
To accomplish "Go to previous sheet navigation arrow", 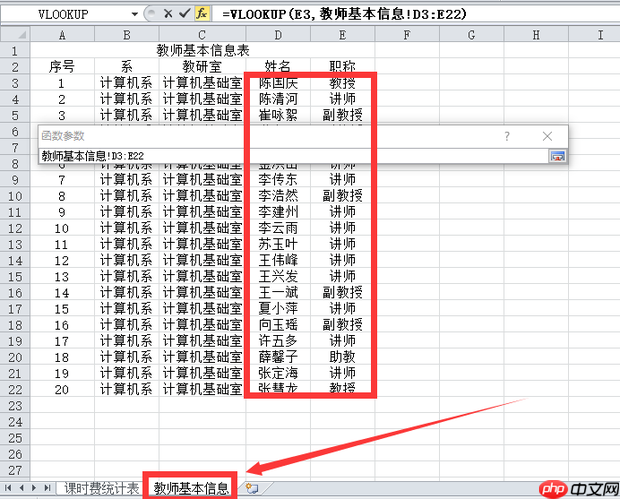I will pyautogui.click(x=21, y=488).
